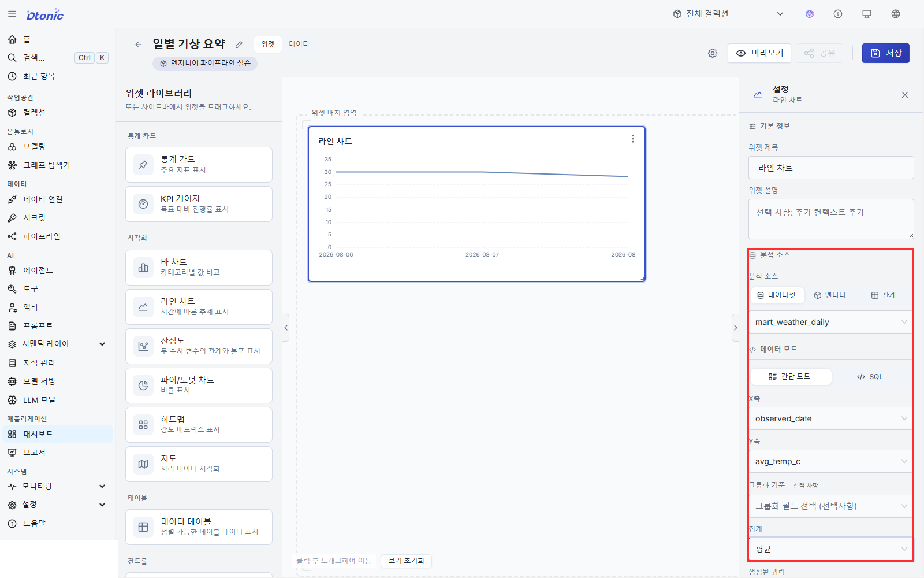
Task: Click 위젯 제목 input field
Action: point(831,168)
